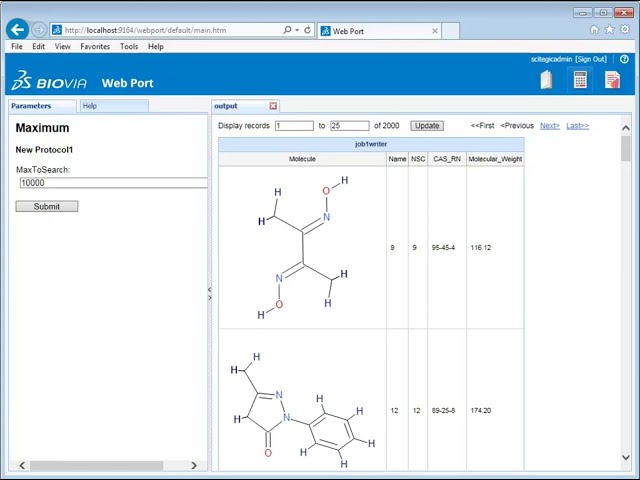Click the browser forward arrow button
Image resolution: width=640 pixels, height=480 pixels.
click(x=39, y=30)
